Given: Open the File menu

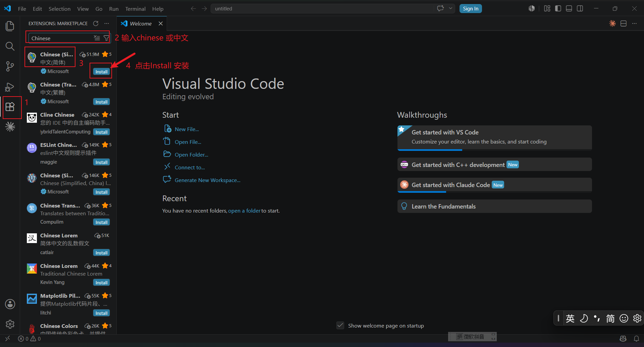Looking at the screenshot, I should point(22,9).
